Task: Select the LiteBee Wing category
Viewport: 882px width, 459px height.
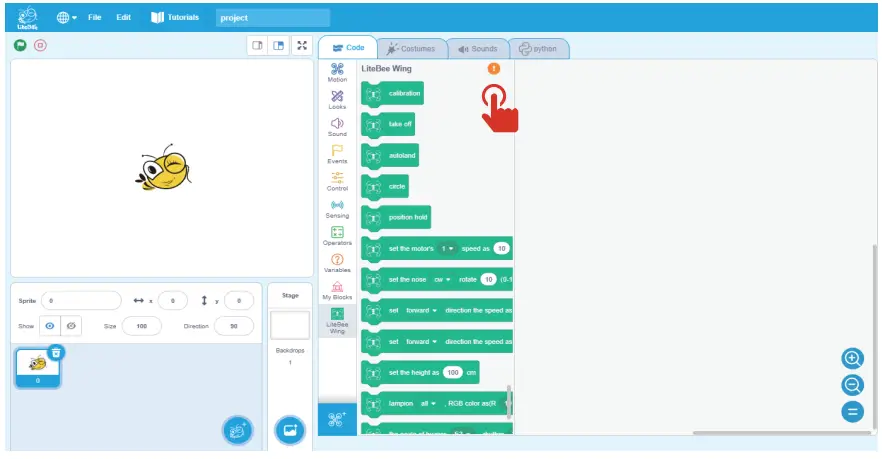Action: pos(337,321)
